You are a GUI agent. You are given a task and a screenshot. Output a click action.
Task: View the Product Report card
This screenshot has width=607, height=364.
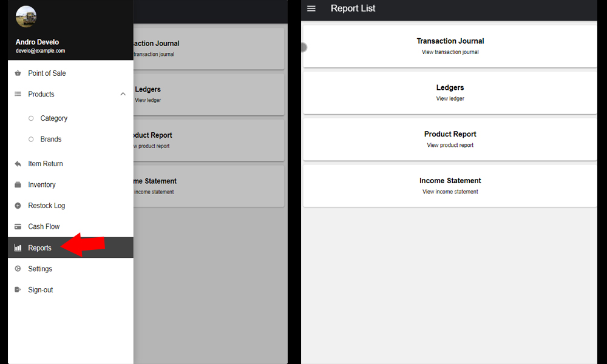click(450, 139)
